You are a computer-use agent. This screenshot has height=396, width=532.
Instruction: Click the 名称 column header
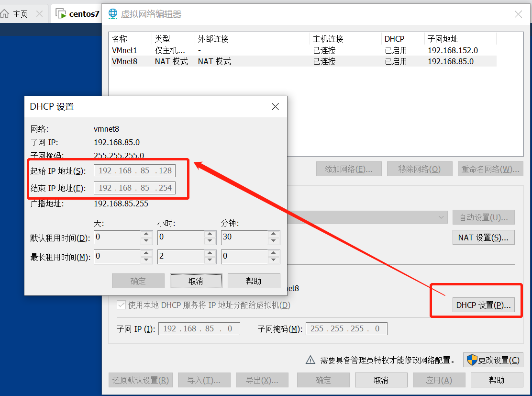tap(131, 39)
